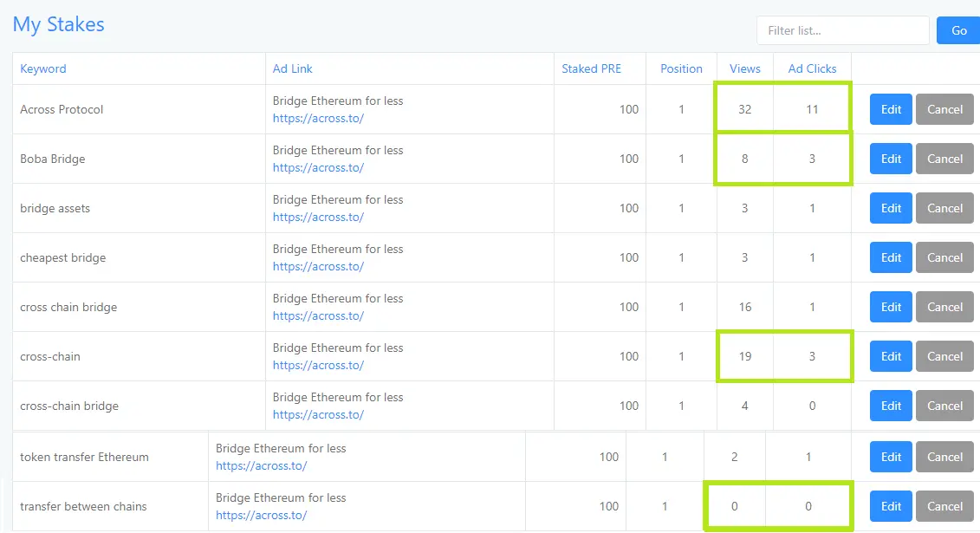Click the Ad Clicks value 11
The width and height of the screenshot is (980, 533).
[x=812, y=109]
